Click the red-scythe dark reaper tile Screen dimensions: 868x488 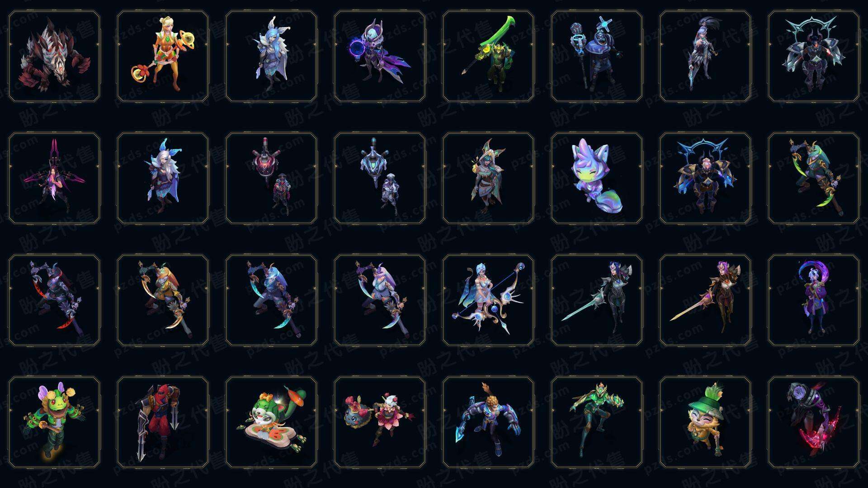[54, 300]
